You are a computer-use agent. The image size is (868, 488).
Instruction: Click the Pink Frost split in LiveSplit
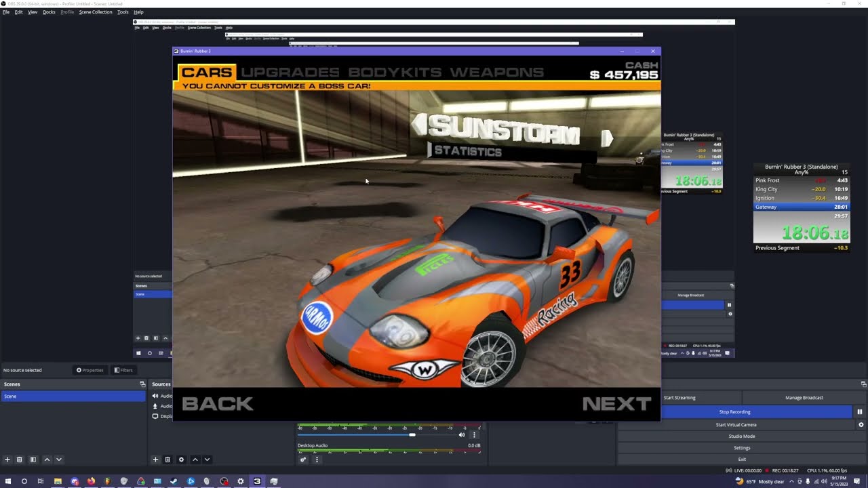point(802,180)
